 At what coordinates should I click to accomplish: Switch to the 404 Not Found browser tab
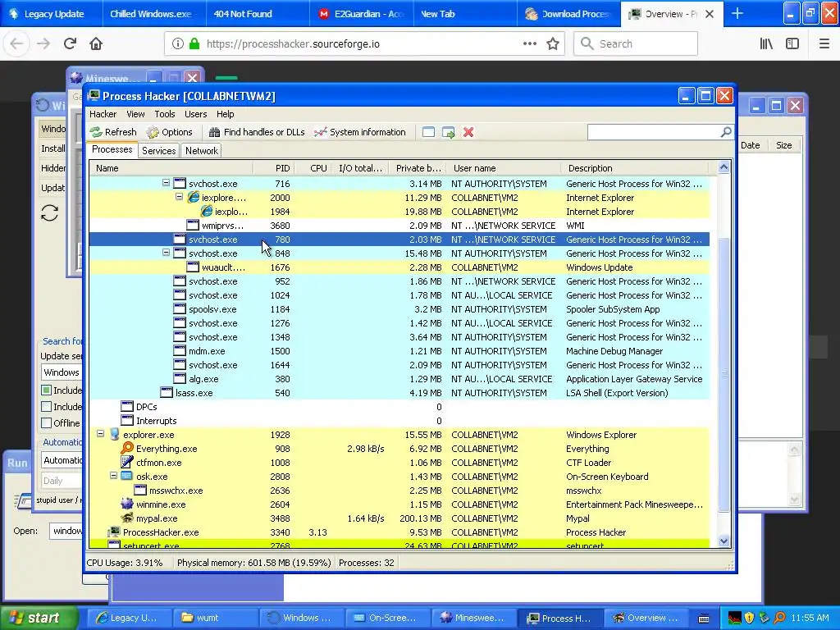coord(258,14)
